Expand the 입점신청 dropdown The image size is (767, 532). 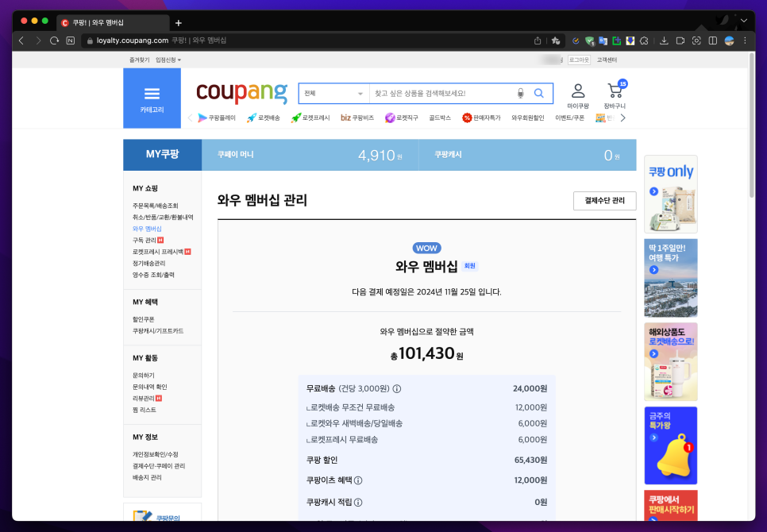click(x=168, y=60)
